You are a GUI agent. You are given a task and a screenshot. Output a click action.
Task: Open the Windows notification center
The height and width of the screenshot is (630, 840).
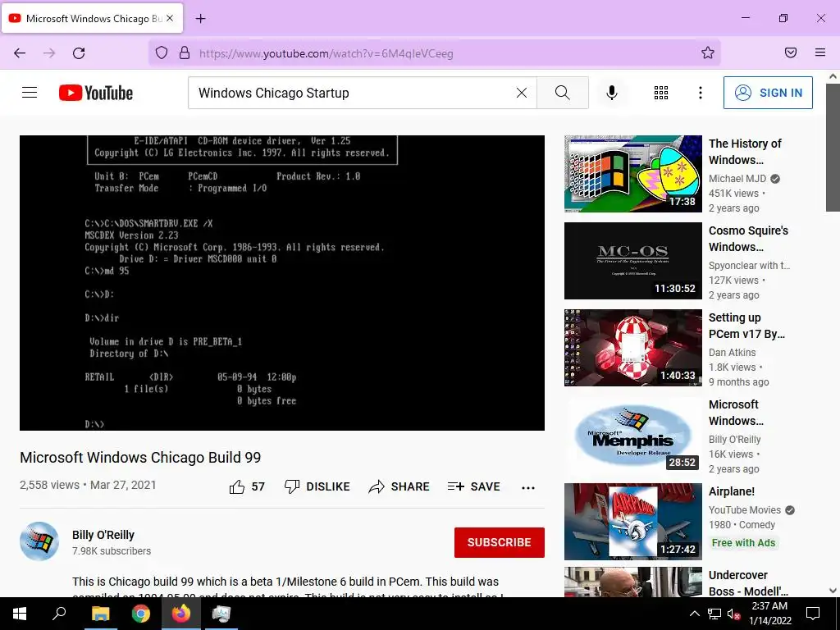(x=813, y=614)
